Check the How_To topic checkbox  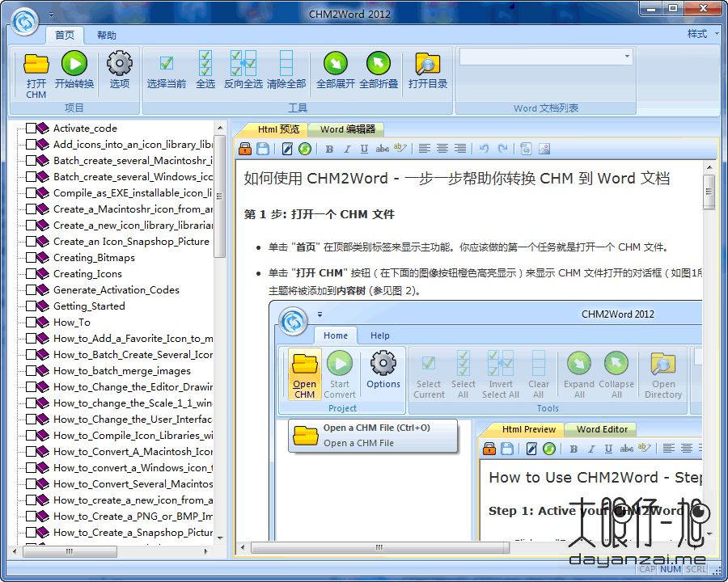click(31, 323)
